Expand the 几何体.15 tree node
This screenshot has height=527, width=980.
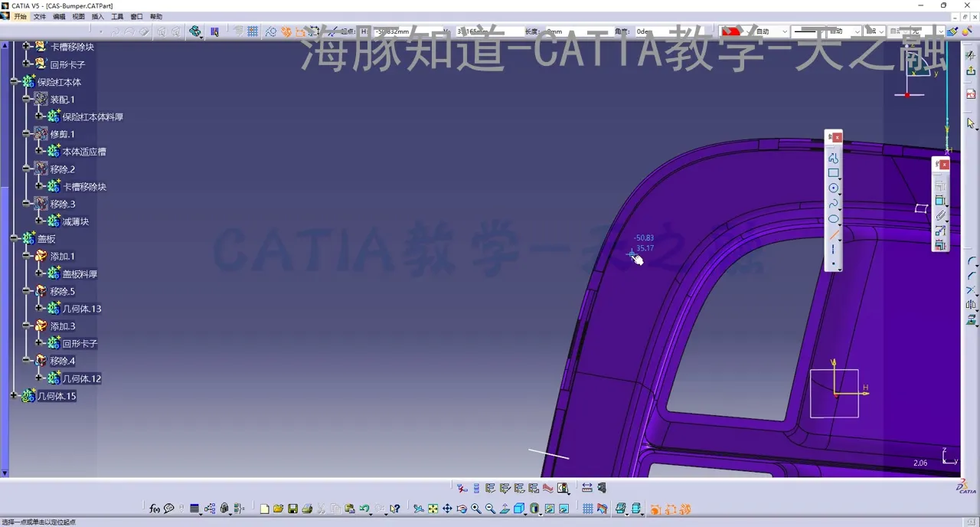tap(14, 396)
